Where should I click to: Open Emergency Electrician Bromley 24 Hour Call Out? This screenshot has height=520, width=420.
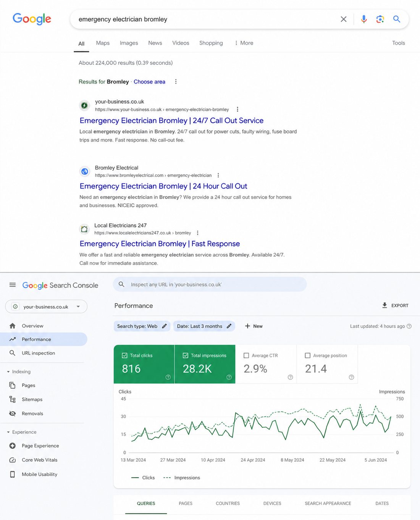point(163,186)
